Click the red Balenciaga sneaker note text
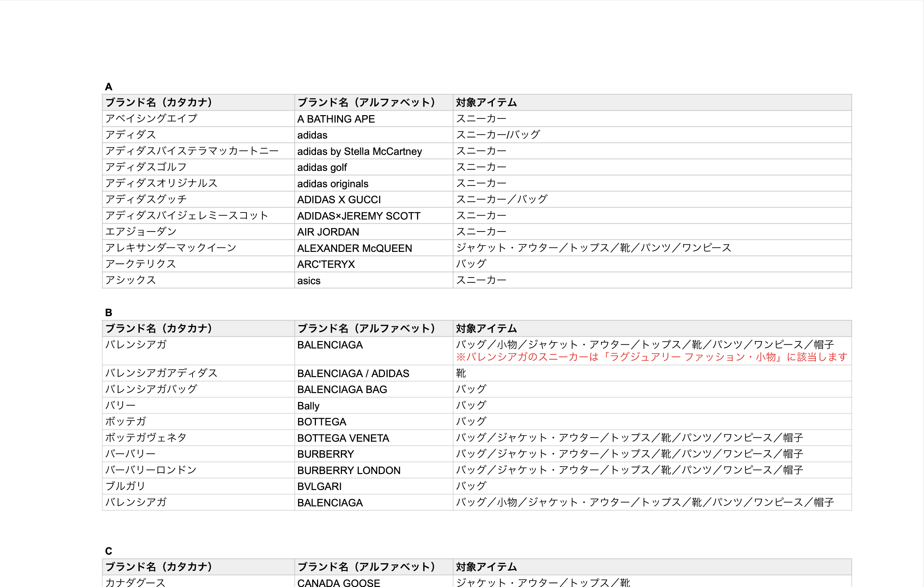The width and height of the screenshot is (924, 587). click(x=651, y=357)
